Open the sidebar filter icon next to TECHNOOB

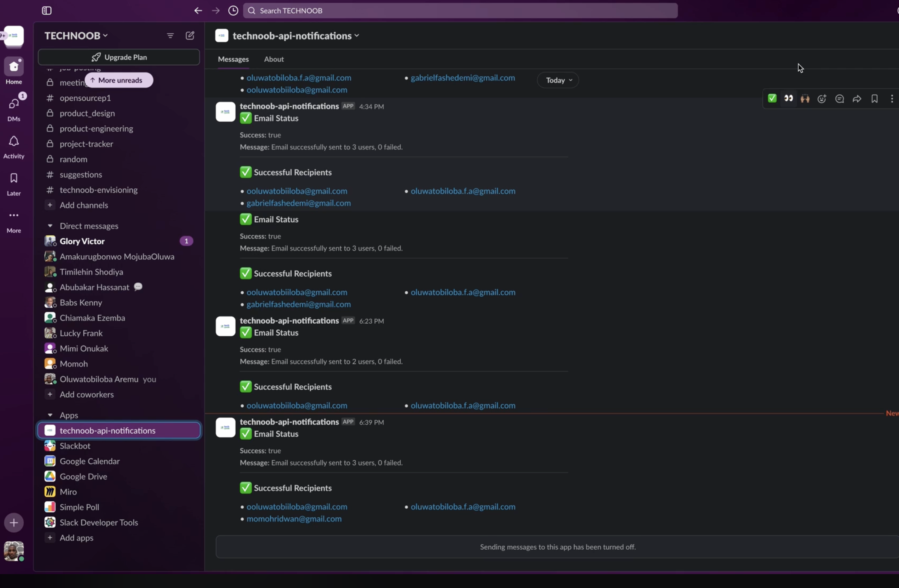click(170, 36)
